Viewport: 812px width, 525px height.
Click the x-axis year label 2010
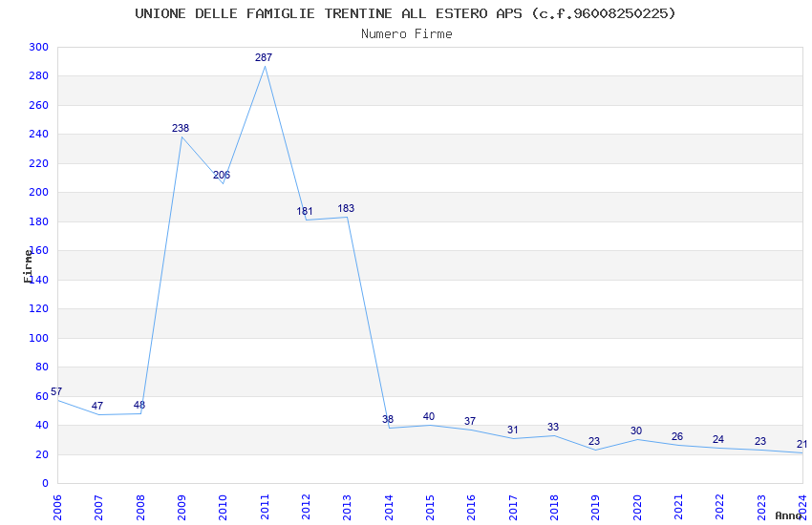tap(223, 508)
